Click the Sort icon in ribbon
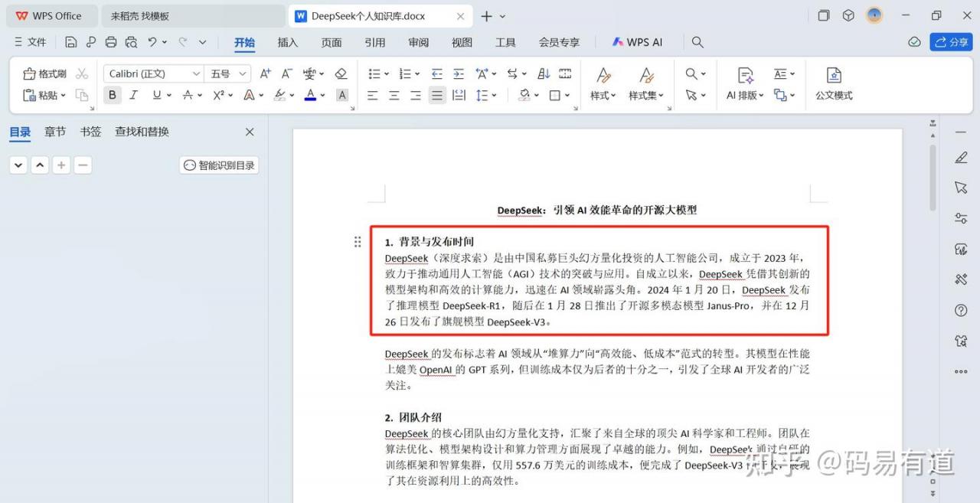The width and height of the screenshot is (980, 503). click(x=544, y=73)
